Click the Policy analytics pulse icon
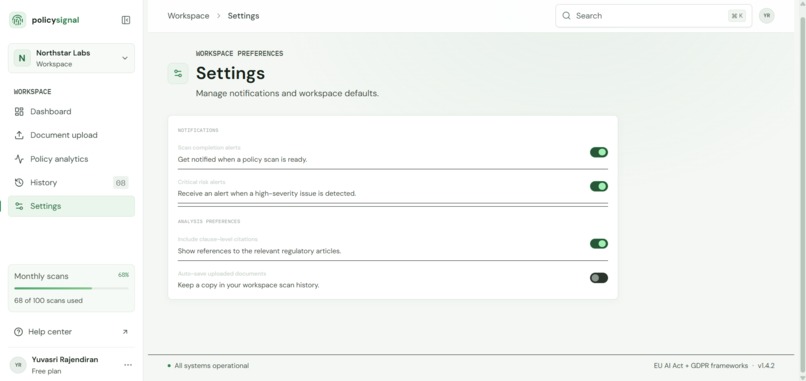 [19, 159]
